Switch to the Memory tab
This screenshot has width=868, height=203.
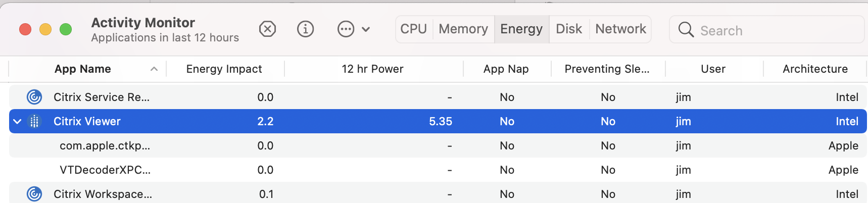click(x=463, y=29)
